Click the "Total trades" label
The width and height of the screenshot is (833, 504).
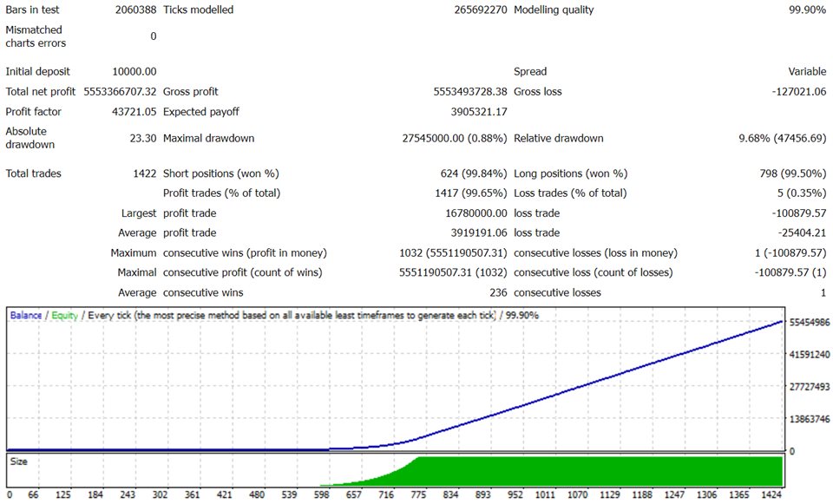(34, 173)
